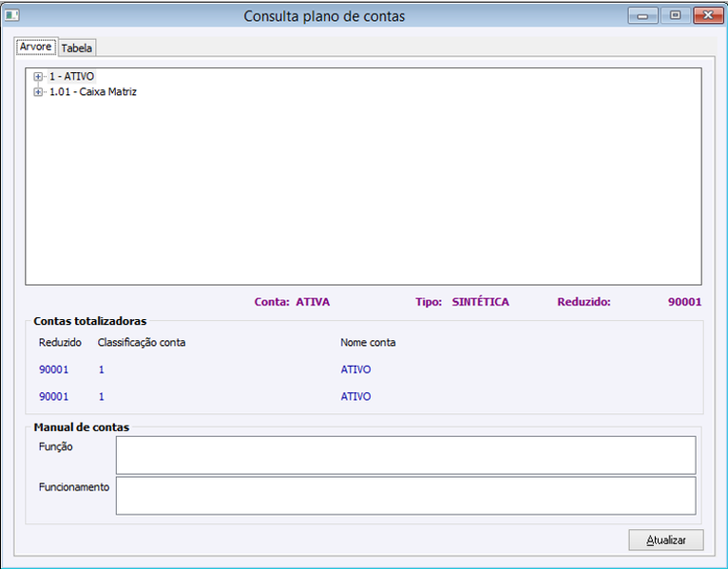Click the Contas totalizadoras group label
This screenshot has width=728, height=569.
pyautogui.click(x=90, y=321)
